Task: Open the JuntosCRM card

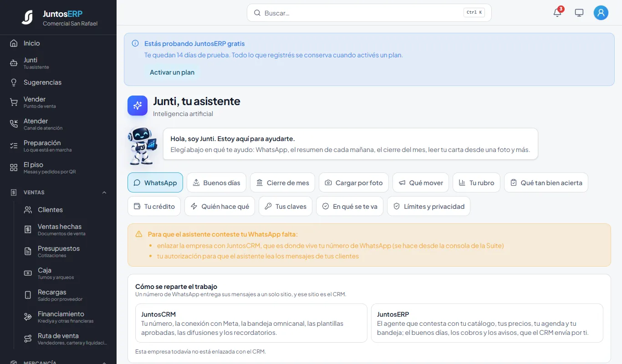Action: 251,323
